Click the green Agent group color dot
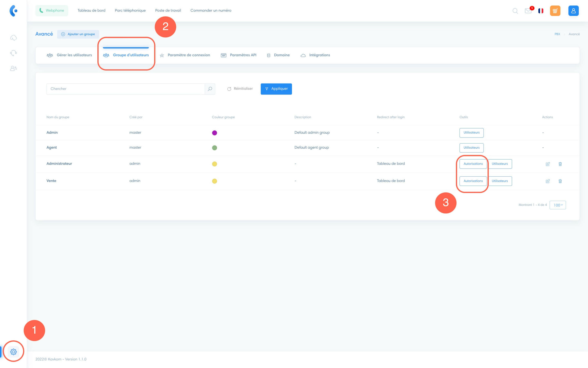 click(215, 148)
